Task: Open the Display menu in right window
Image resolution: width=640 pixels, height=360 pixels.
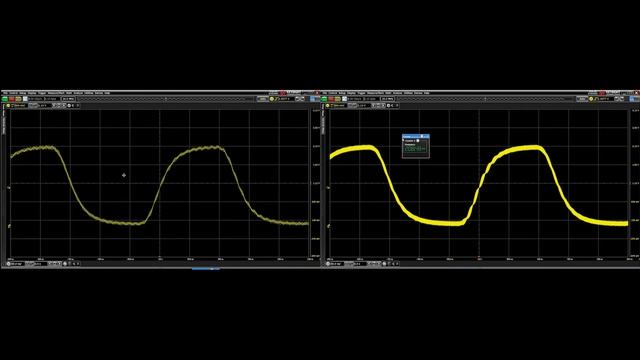Action: click(351, 93)
